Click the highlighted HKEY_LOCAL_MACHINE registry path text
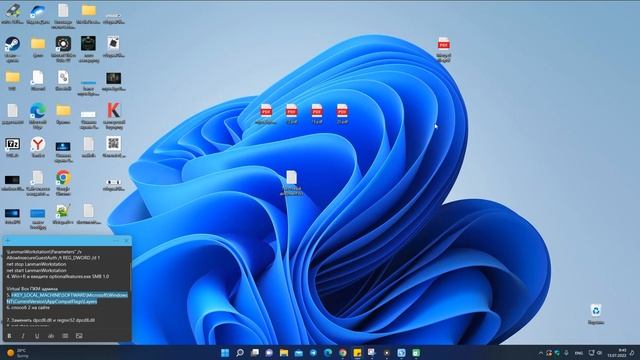Image resolution: width=640 pixels, height=360 pixels. tap(67, 298)
